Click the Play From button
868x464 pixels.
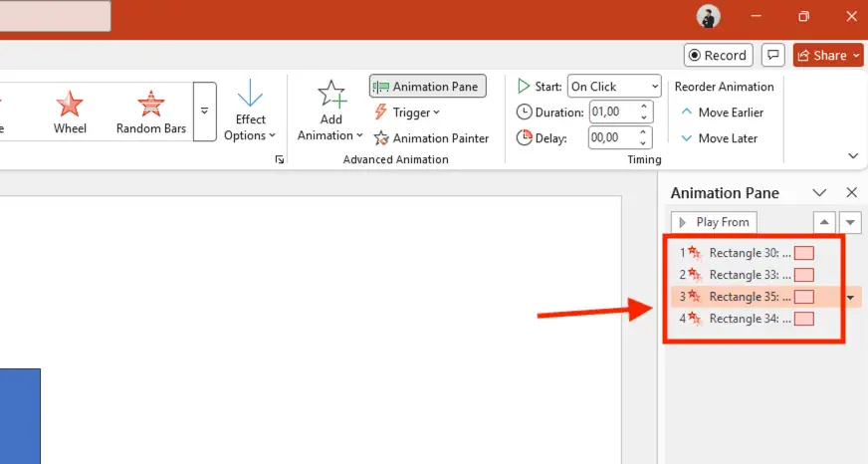[x=714, y=222]
